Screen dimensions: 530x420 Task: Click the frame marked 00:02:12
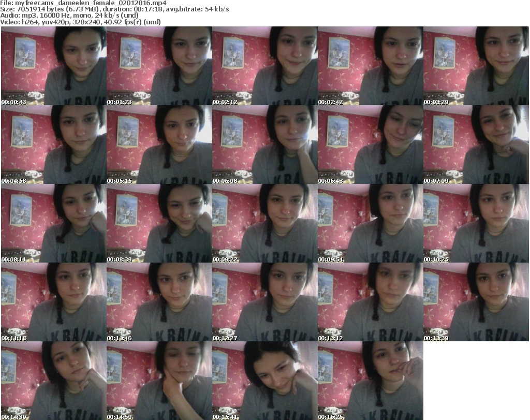pos(264,66)
